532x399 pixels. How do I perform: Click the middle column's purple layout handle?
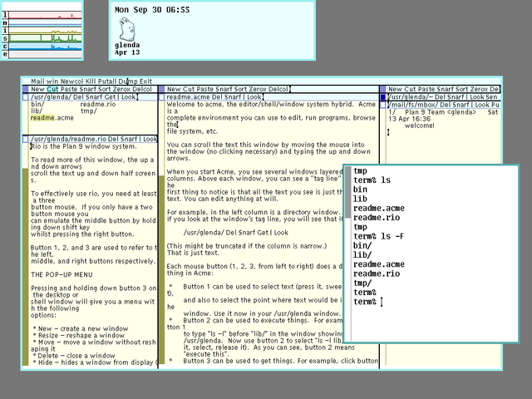point(161,89)
